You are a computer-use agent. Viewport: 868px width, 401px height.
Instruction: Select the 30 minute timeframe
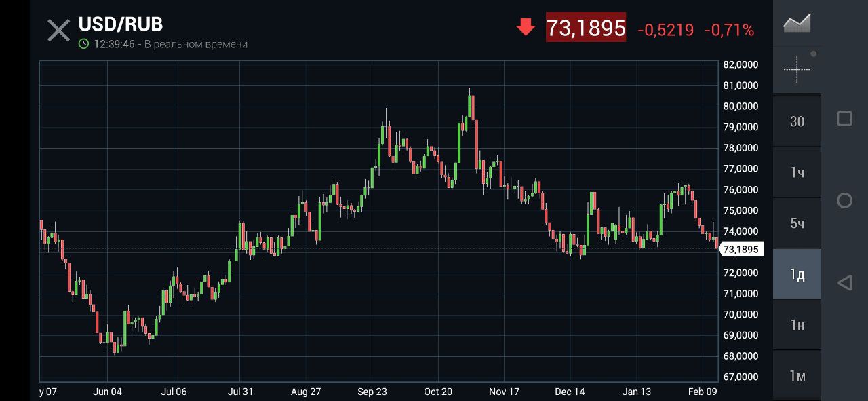click(797, 121)
